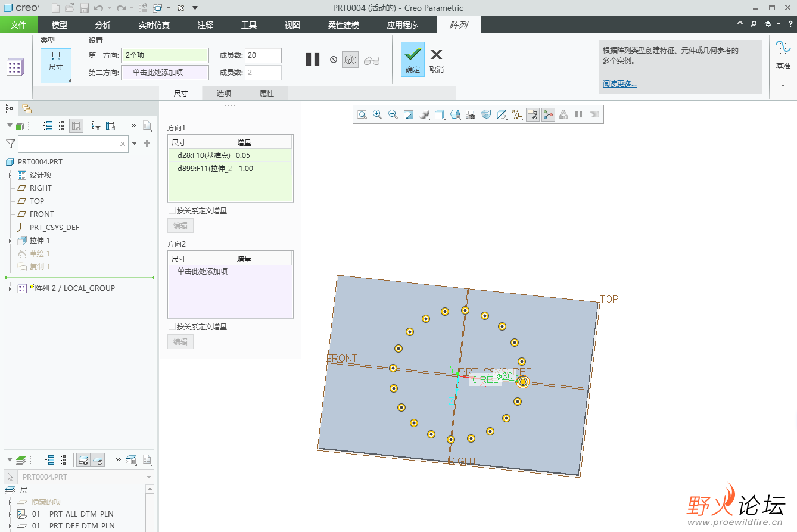
Task: Expand the 01__PRT_ALL_DTM_PLN layer
Action: pyautogui.click(x=10, y=514)
